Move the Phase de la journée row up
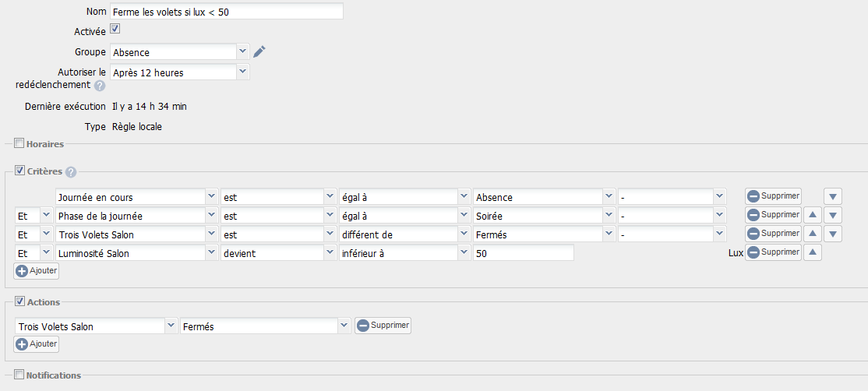The width and height of the screenshot is (868, 391). (x=812, y=215)
